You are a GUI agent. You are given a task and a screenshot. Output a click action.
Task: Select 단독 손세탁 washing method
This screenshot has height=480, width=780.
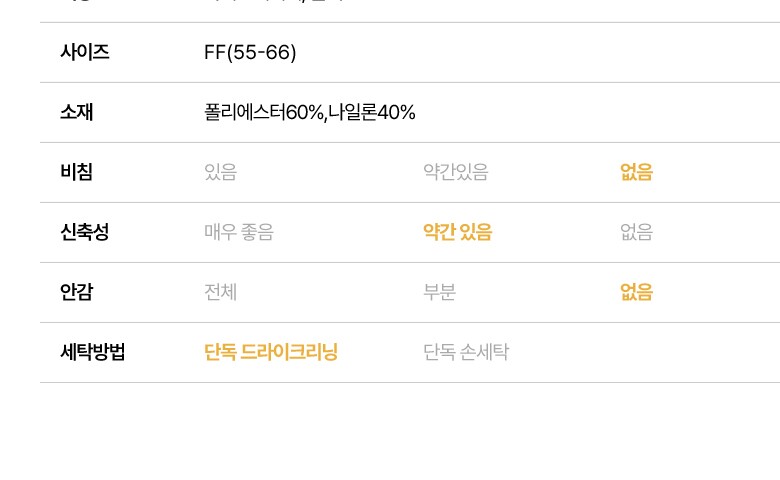(x=466, y=352)
